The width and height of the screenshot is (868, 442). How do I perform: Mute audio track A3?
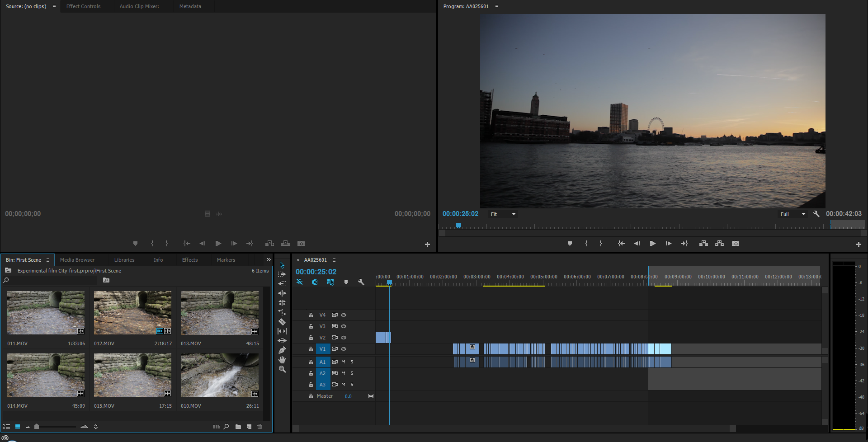343,385
